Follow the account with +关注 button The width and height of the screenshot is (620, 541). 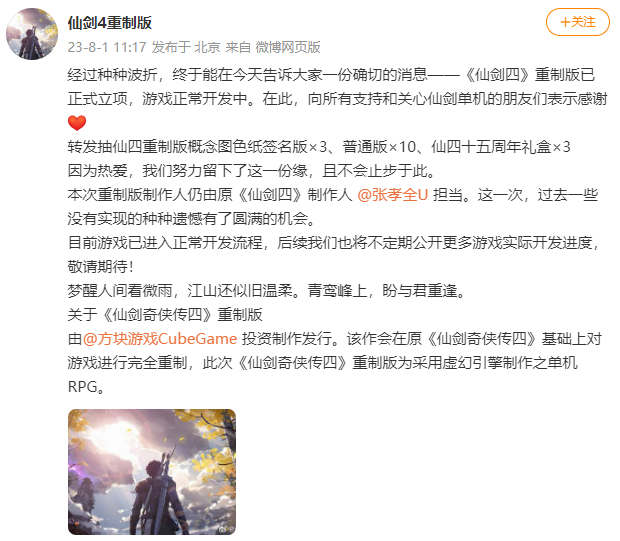(x=578, y=22)
